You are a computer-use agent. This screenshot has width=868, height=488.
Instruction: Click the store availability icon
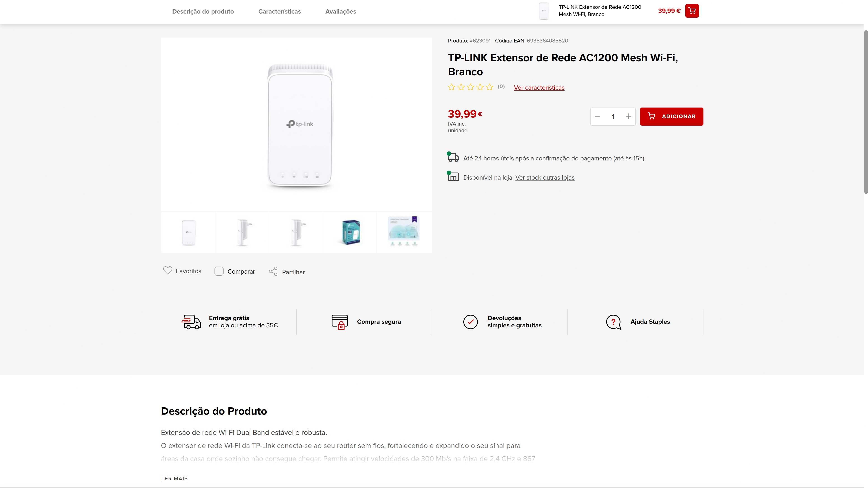pyautogui.click(x=453, y=176)
